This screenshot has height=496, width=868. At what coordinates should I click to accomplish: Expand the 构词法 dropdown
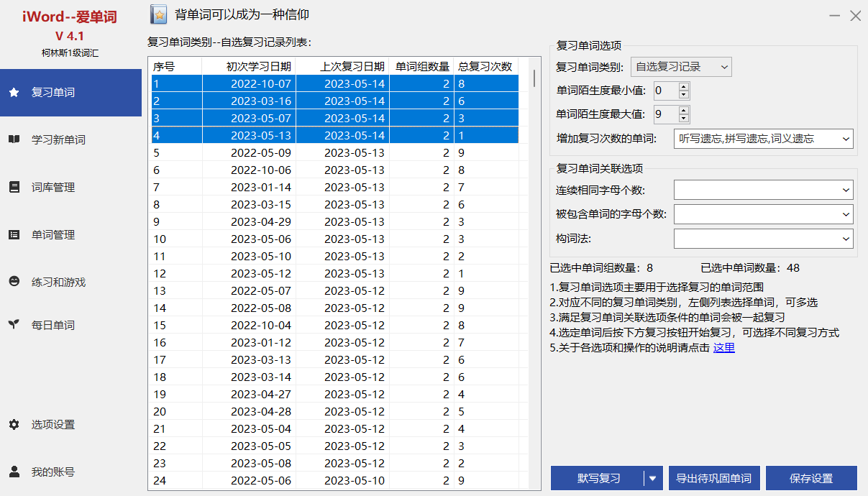845,239
